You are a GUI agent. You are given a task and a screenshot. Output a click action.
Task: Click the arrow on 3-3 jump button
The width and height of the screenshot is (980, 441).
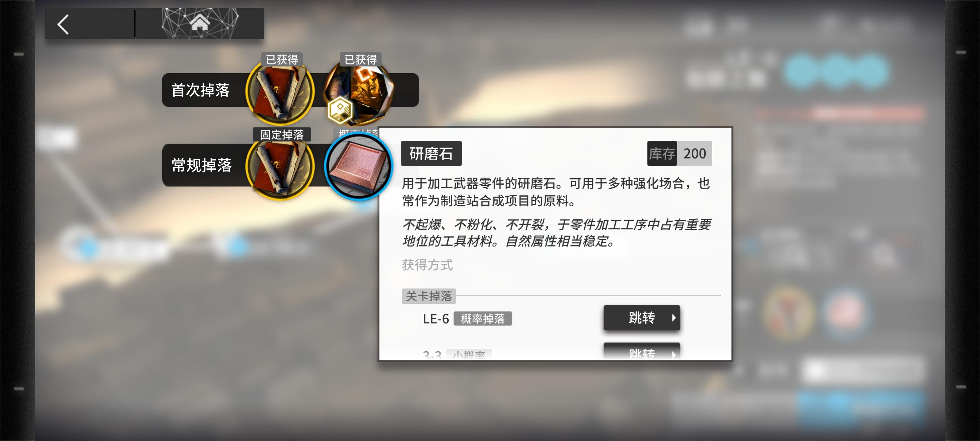(x=673, y=354)
